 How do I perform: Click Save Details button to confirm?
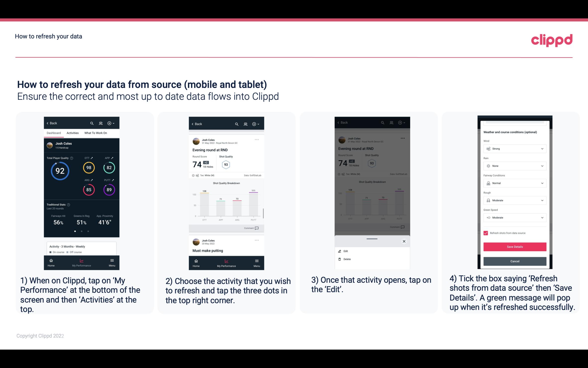pos(515,246)
